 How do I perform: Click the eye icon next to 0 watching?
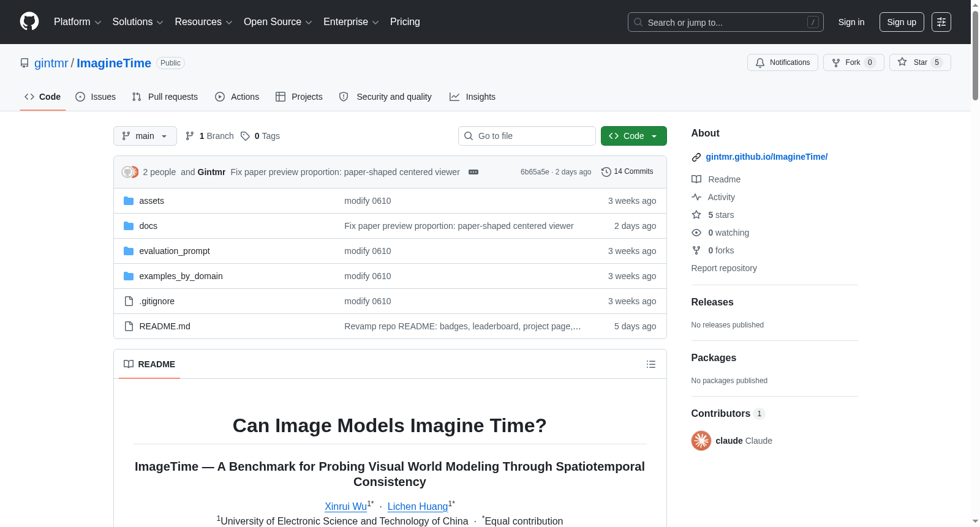[696, 233]
